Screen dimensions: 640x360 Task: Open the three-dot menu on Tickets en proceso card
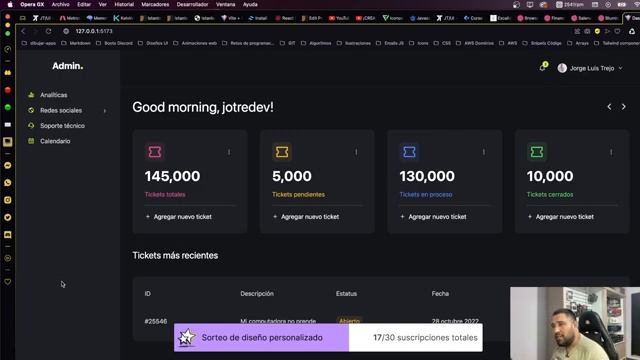coord(484,152)
